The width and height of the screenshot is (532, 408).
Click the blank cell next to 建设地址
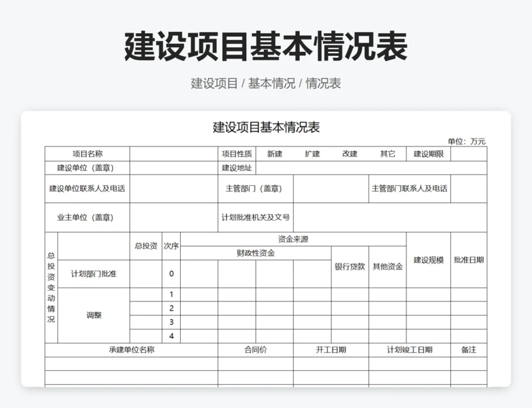371,168
